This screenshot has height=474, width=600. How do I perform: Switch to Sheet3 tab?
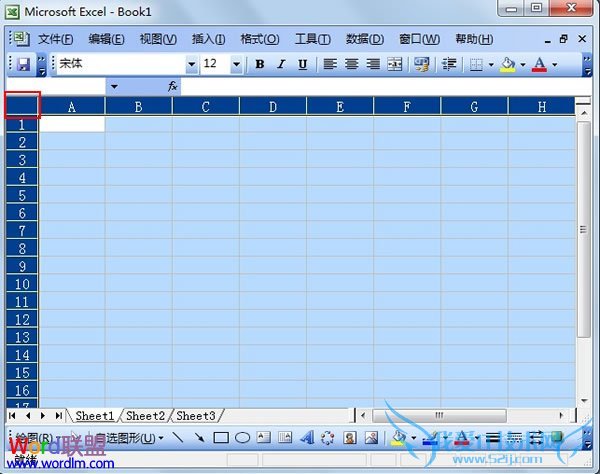tap(196, 415)
